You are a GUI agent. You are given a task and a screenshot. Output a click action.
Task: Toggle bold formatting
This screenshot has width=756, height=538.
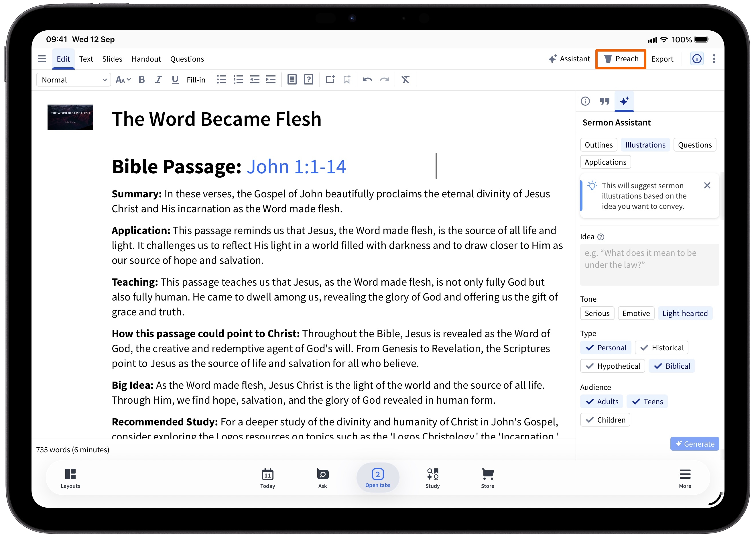click(x=142, y=80)
